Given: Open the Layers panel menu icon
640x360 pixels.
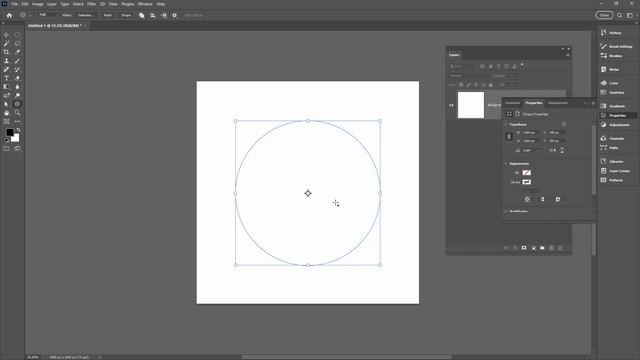Looking at the screenshot, I should 567,55.
